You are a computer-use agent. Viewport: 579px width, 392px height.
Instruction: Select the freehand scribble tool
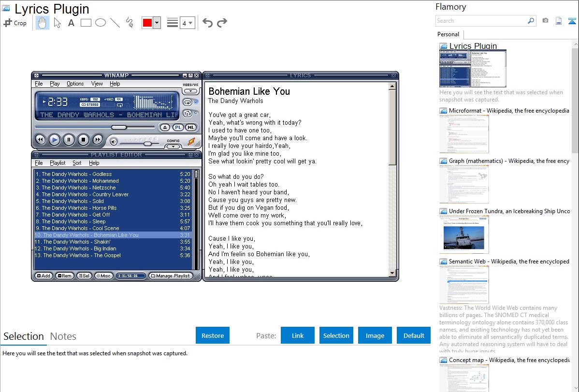pos(130,23)
